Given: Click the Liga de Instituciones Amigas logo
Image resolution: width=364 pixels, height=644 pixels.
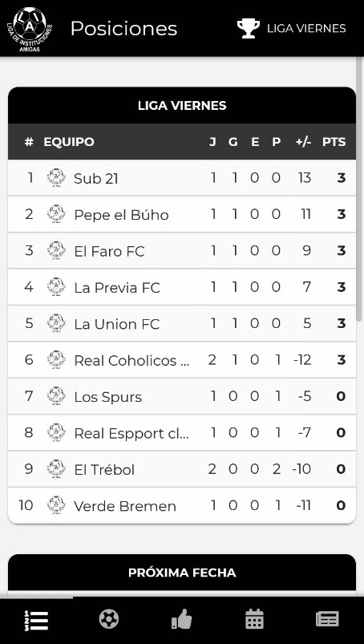Looking at the screenshot, I should [30, 29].
